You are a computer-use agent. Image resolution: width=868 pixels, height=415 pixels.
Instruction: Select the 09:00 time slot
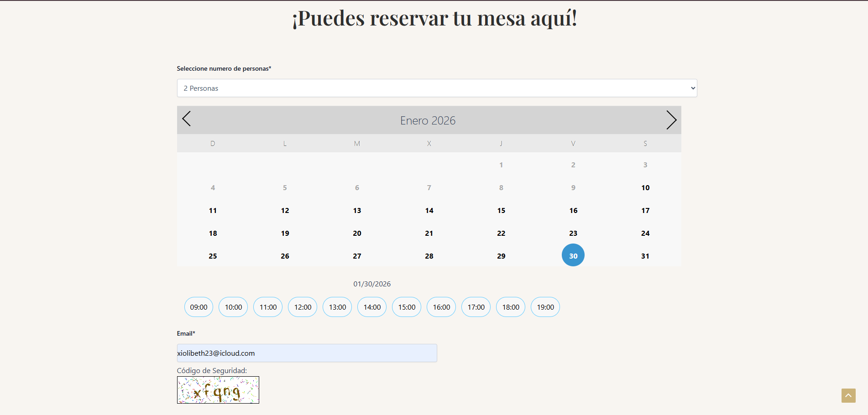pos(199,307)
